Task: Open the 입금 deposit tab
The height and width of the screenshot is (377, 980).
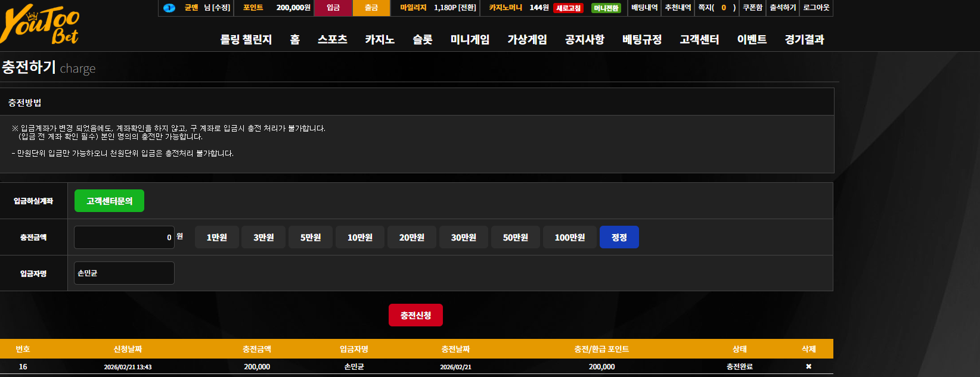Action: 333,8
